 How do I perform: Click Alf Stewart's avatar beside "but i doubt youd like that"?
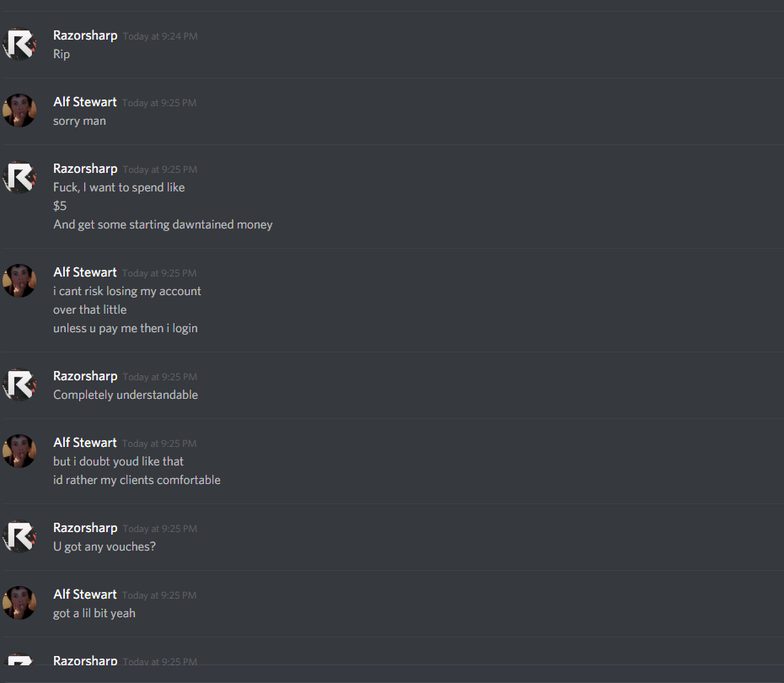19,451
